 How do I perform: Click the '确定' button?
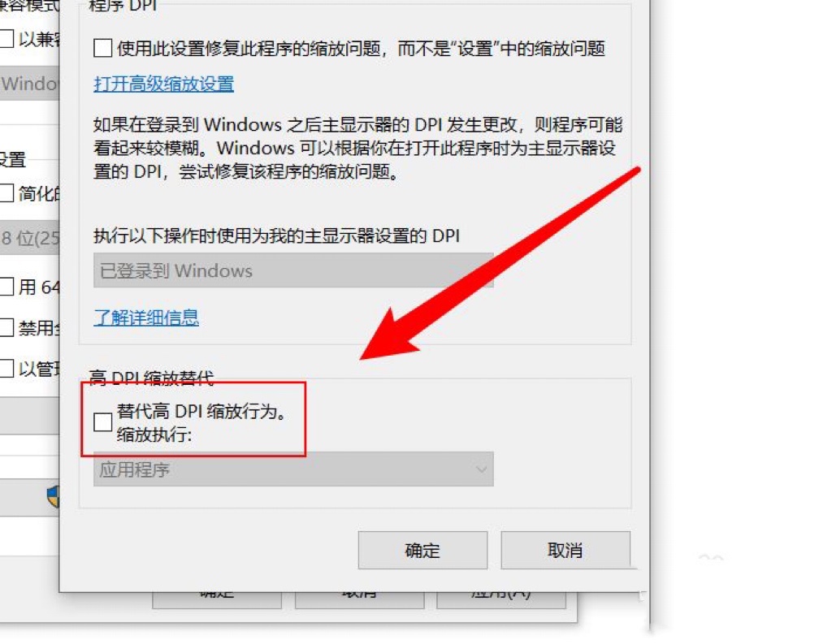point(422,550)
